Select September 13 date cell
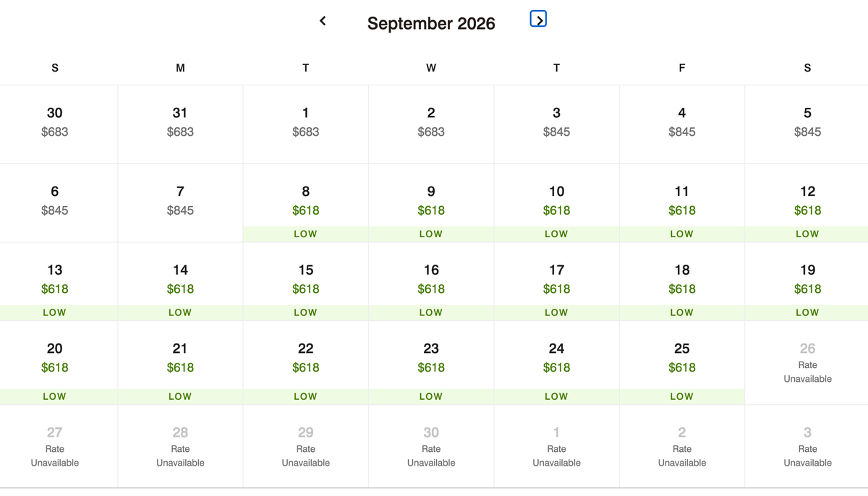The width and height of the screenshot is (868, 496). (55, 280)
